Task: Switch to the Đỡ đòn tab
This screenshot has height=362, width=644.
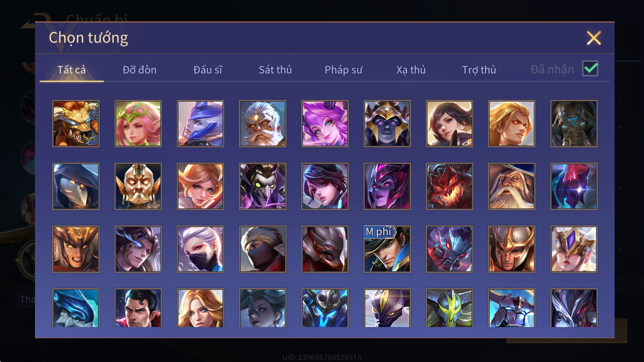Action: coord(140,70)
